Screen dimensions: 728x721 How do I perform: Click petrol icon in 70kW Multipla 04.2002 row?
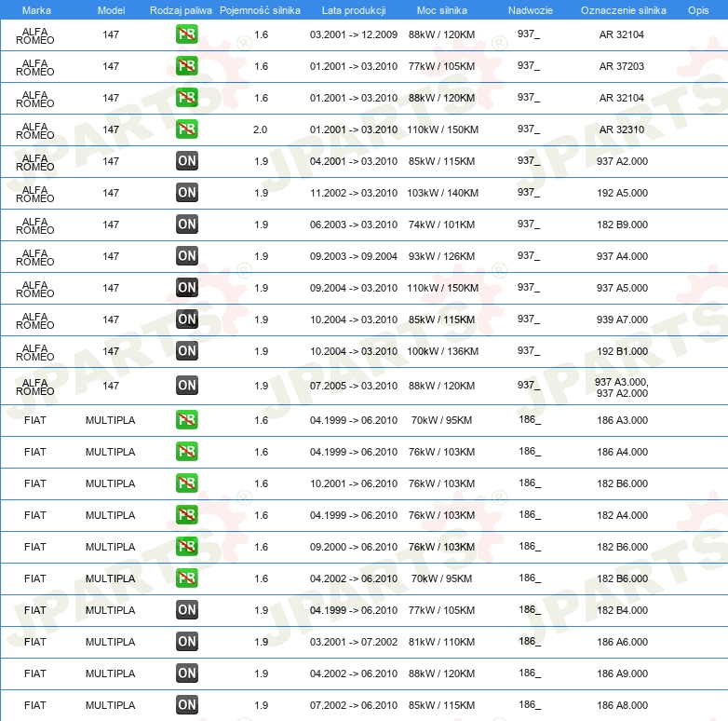pos(186,578)
